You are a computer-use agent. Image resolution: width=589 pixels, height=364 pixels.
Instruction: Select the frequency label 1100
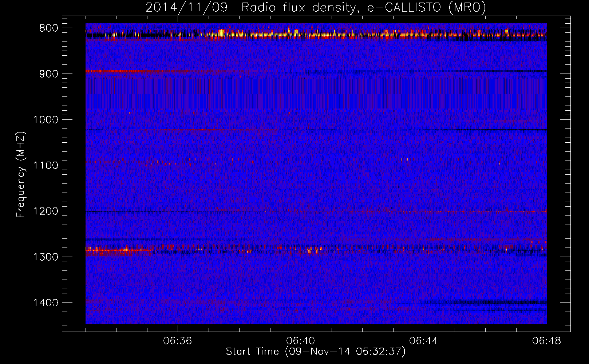(x=46, y=165)
